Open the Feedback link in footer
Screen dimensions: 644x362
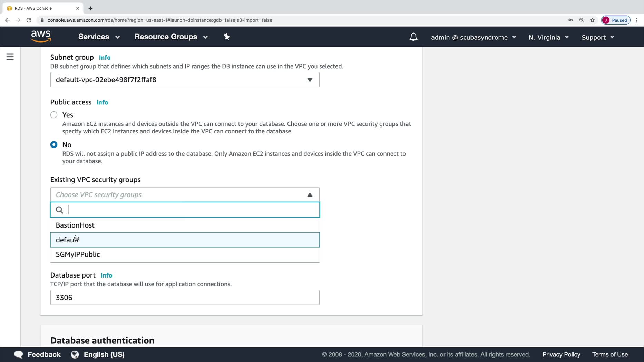[37, 354]
